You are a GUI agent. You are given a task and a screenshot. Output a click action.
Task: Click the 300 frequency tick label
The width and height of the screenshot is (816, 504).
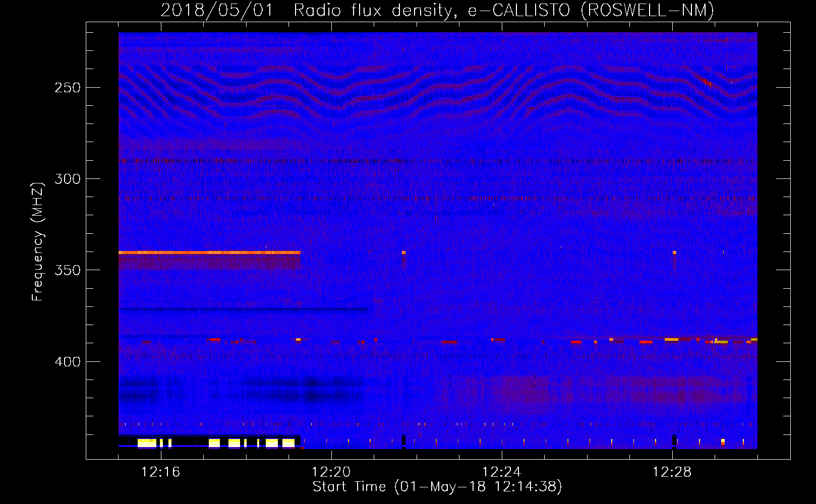coord(68,179)
